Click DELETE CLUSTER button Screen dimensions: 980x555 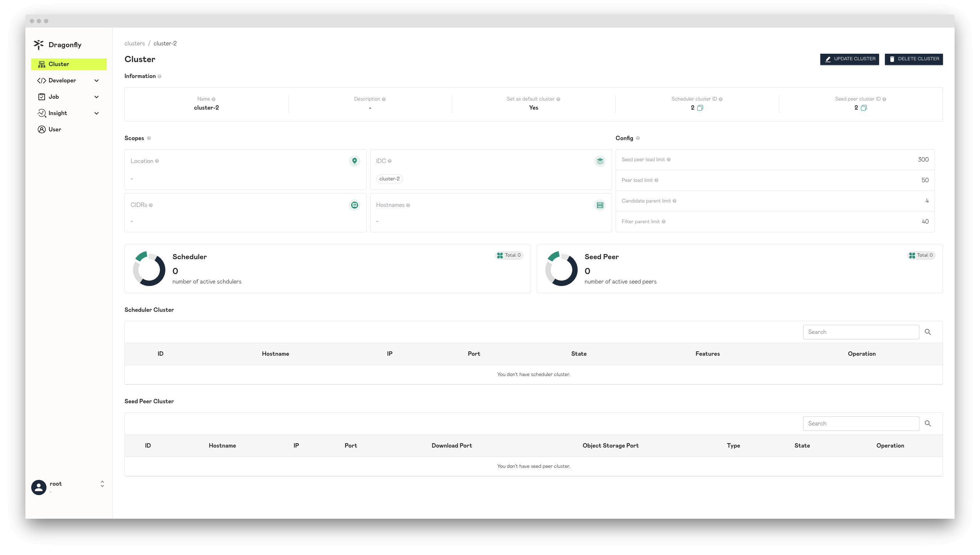tap(914, 58)
